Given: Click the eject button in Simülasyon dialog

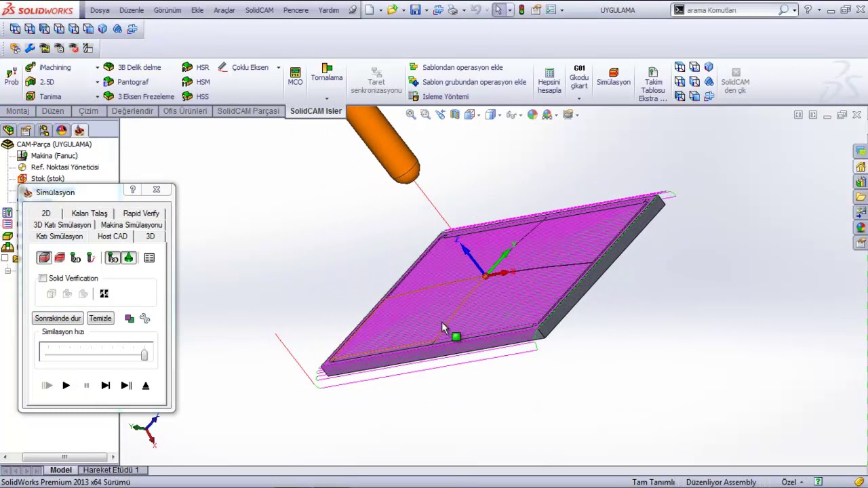Looking at the screenshot, I should click(x=145, y=386).
